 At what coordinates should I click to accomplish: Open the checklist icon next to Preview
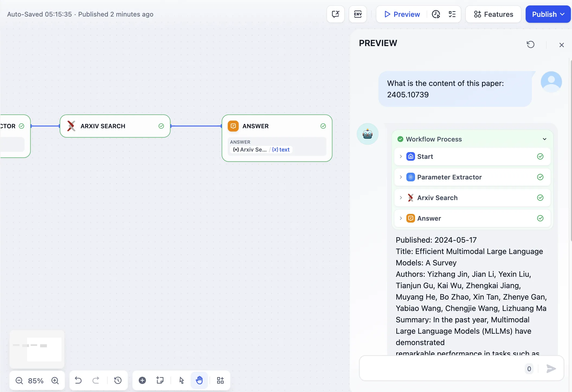point(452,14)
